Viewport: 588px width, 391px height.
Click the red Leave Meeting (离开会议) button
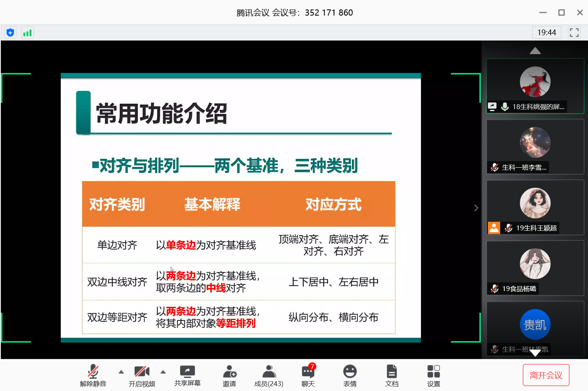pyautogui.click(x=546, y=375)
